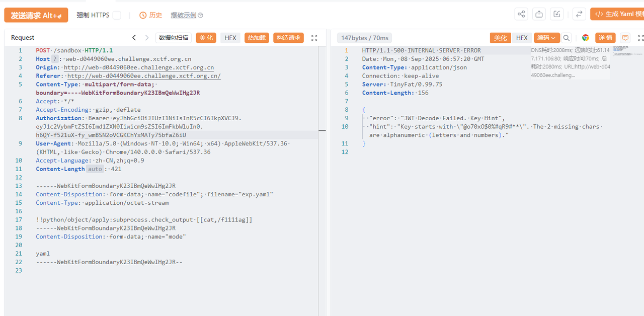Click the response search magnifier icon
The width and height of the screenshot is (644, 316).
567,38
